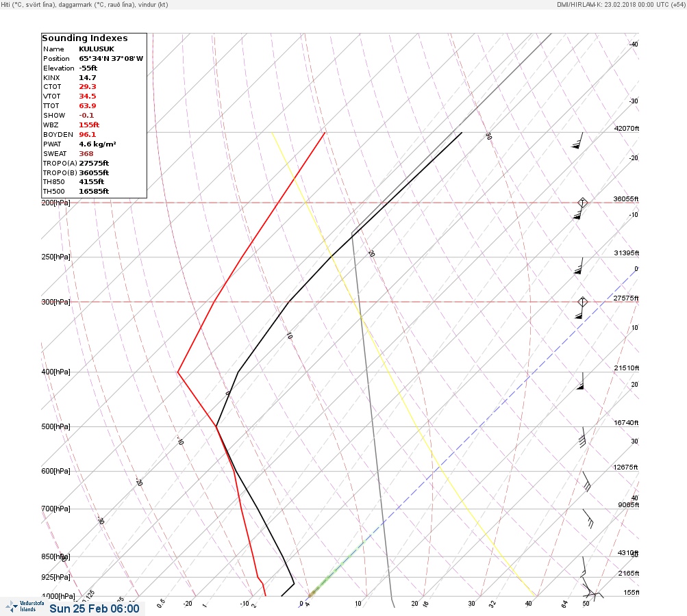Select the tropopause diamond marker at 36055ft
This screenshot has width=687, height=616.
pos(582,203)
